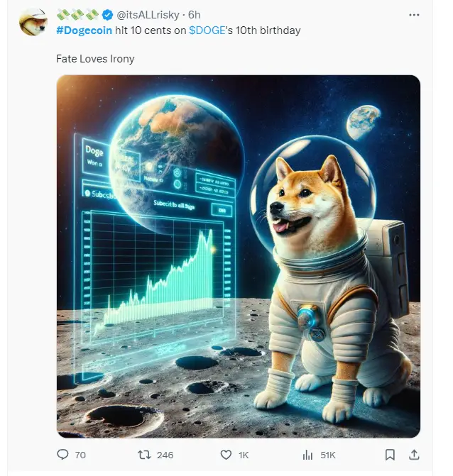Click the 51K views count
Screen dimensions: 453x476
click(329, 455)
